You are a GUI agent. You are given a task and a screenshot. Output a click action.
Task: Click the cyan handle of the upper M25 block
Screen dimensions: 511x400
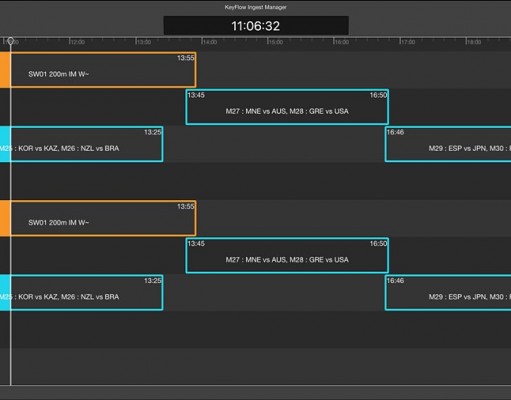click(x=5, y=144)
